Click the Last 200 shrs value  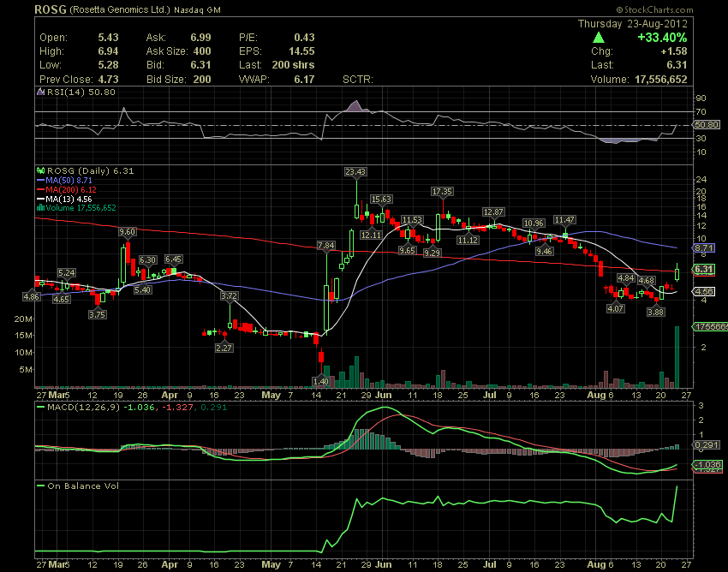[x=293, y=65]
